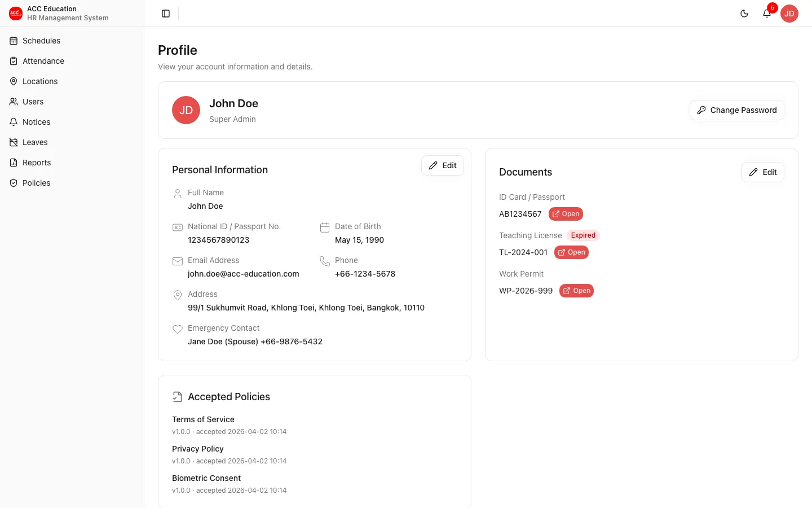Go to Policies page

(x=72, y=183)
